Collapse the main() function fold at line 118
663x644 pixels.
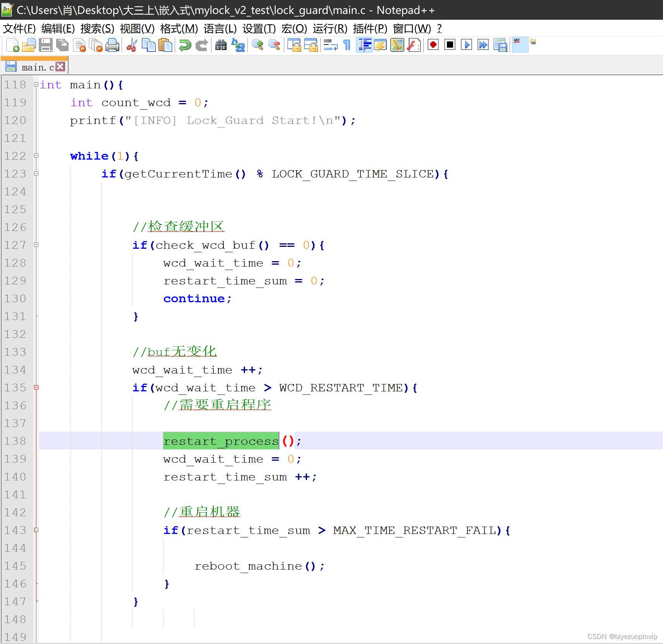point(36,84)
